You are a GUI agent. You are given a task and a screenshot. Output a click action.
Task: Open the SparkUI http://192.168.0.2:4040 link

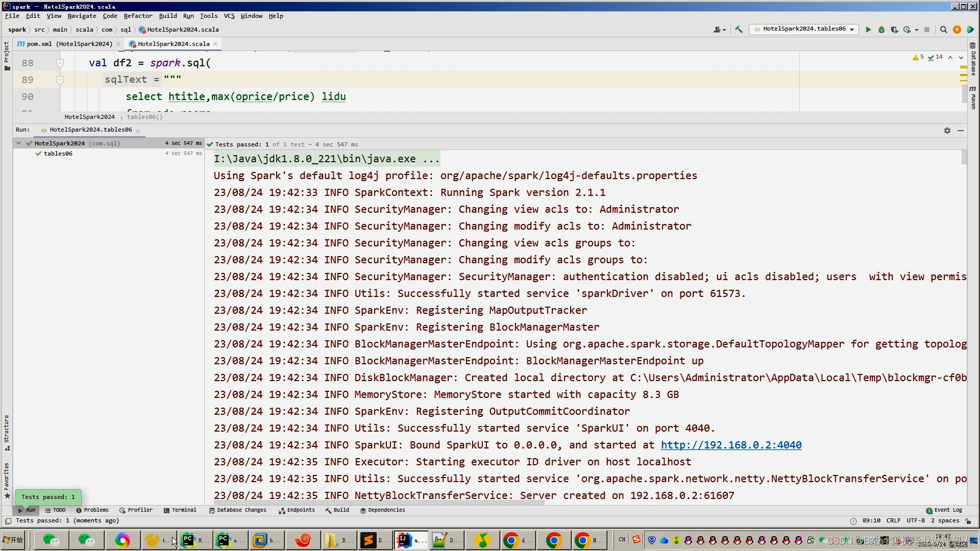pyautogui.click(x=731, y=445)
